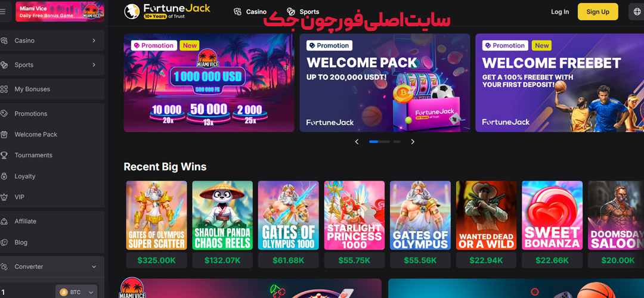Open the BTC currency dropdown
644x298 pixels.
coord(78,292)
